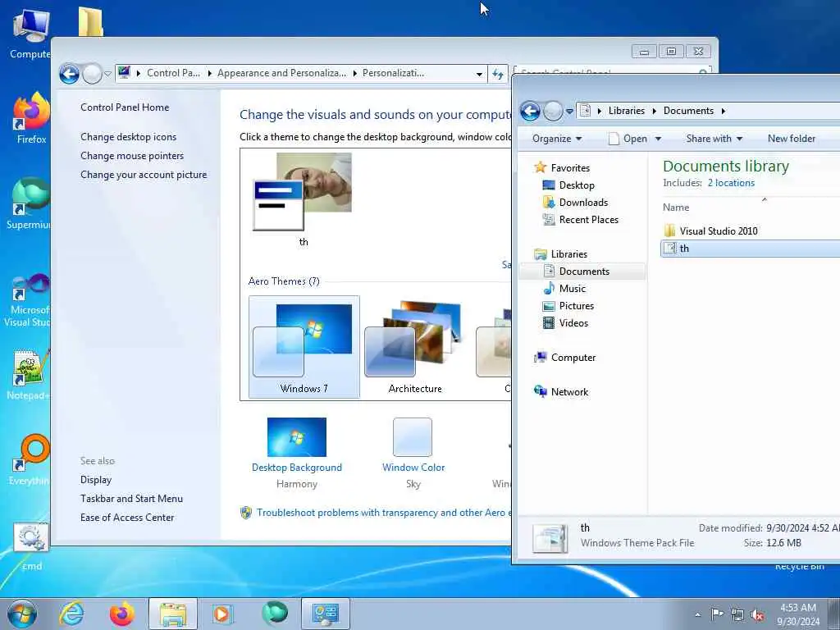Open Videos library in navigation pane
The width and height of the screenshot is (840, 630).
click(573, 322)
